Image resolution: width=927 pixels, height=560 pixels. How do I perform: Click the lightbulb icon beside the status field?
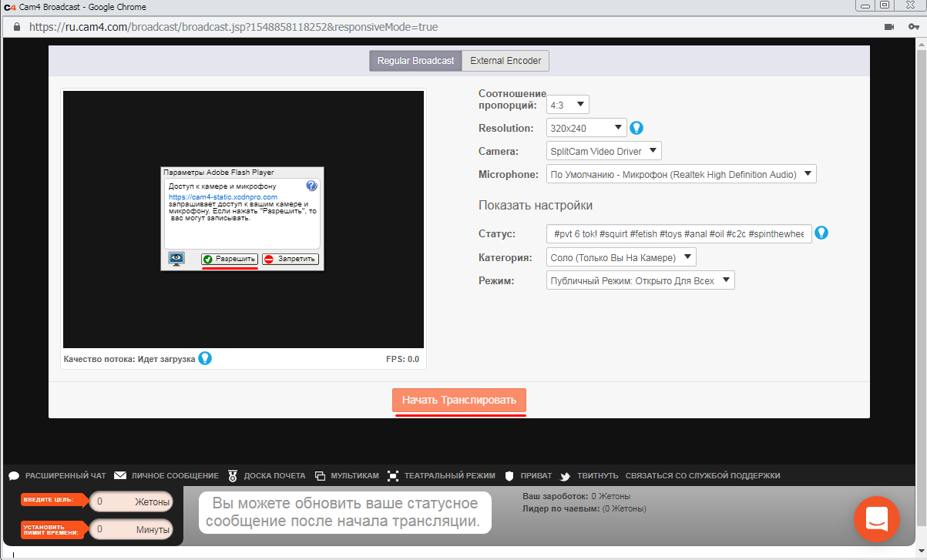821,233
